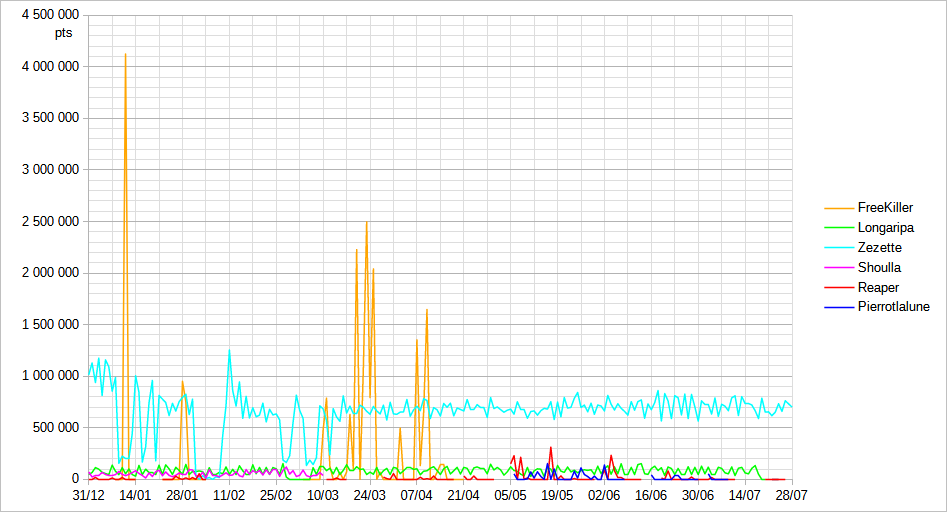Click the Reaper legend entry text
This screenshot has height=512, width=947.
pyautogui.click(x=878, y=287)
